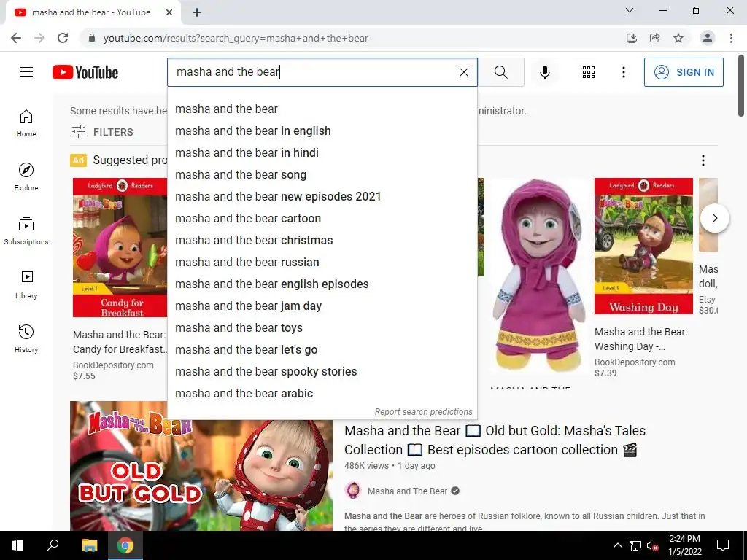This screenshot has height=560, width=747.
Task: Clear the search box with X icon
Action: click(463, 72)
